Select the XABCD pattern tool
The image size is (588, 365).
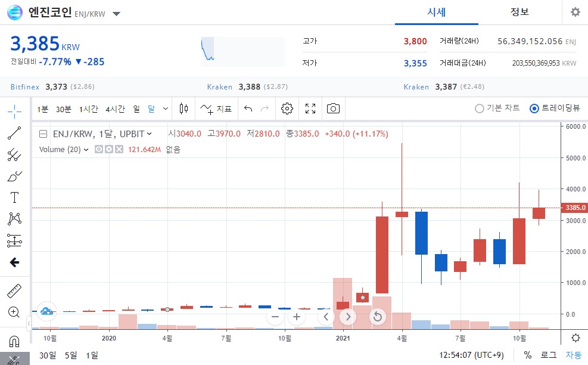pos(14,219)
